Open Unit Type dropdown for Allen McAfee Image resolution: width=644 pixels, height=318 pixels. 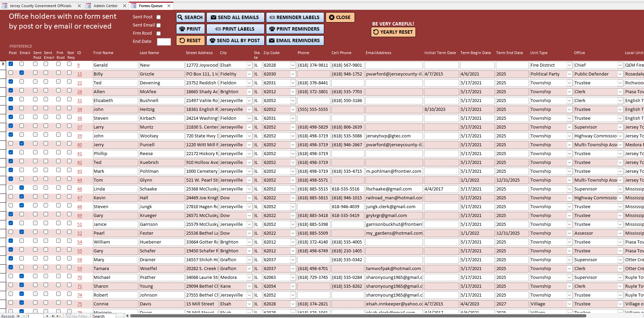click(x=569, y=92)
